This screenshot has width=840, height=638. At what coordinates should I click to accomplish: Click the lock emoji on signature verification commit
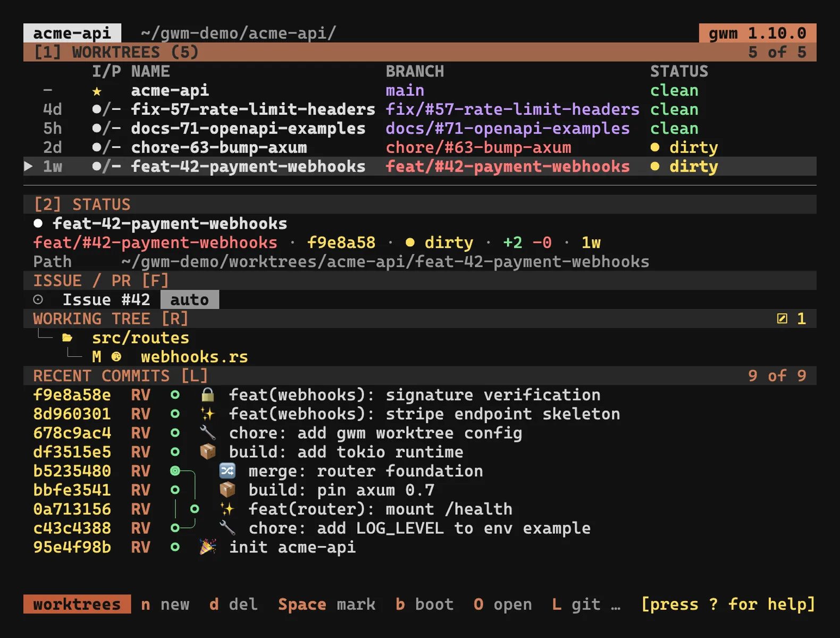pyautogui.click(x=207, y=394)
